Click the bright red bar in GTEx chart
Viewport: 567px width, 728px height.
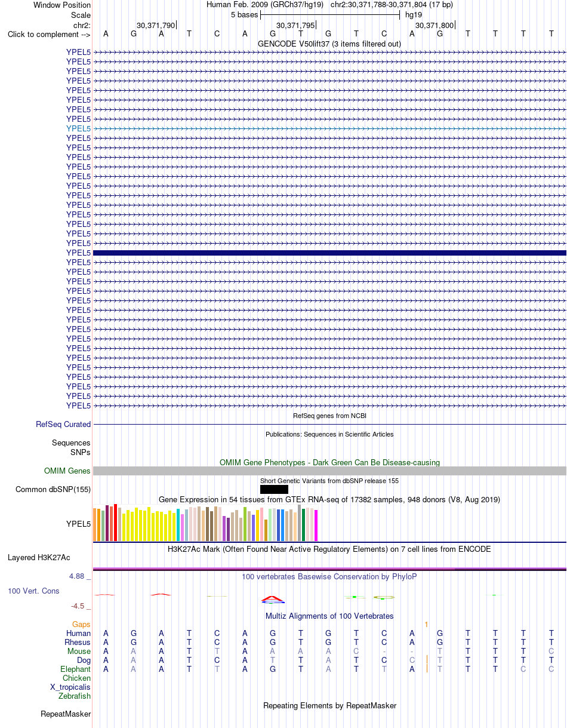(x=115, y=523)
